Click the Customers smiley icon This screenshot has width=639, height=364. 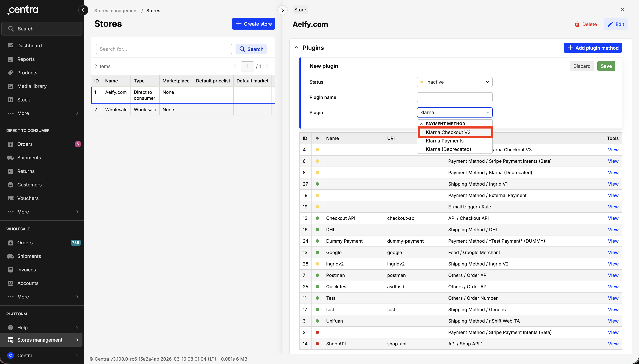point(11,185)
